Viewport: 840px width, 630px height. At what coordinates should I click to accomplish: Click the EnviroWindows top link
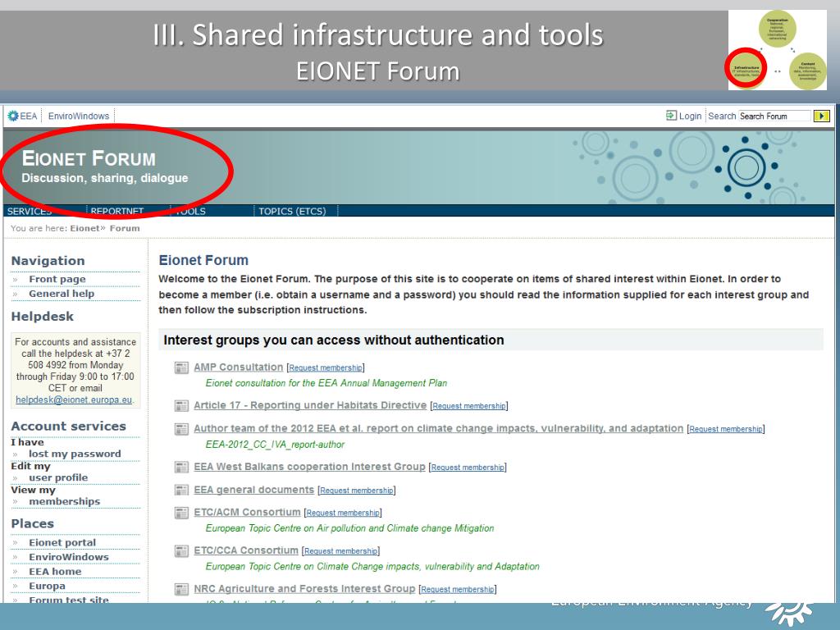click(x=79, y=116)
